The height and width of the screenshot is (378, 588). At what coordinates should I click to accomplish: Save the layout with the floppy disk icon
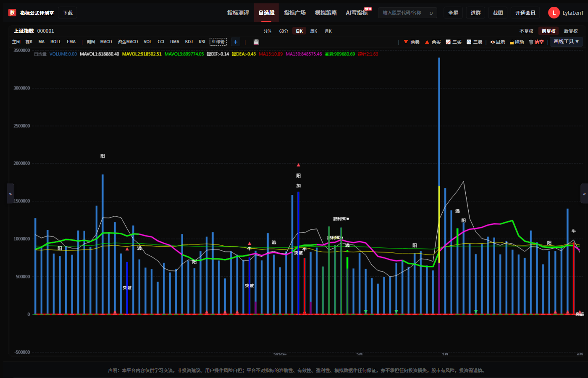(x=256, y=42)
